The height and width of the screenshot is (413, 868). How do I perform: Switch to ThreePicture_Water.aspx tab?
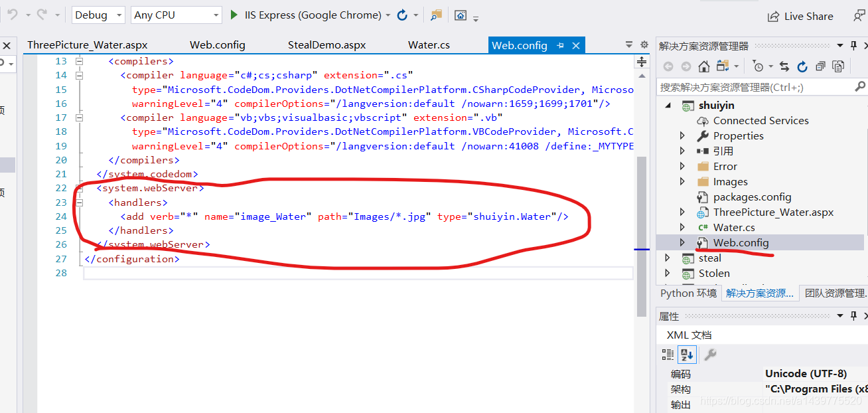[87, 45]
